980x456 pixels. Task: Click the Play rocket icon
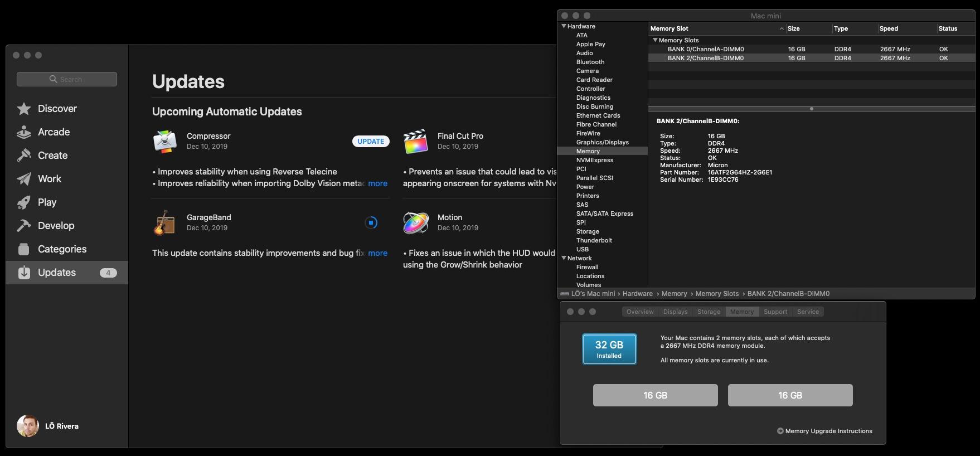click(24, 202)
